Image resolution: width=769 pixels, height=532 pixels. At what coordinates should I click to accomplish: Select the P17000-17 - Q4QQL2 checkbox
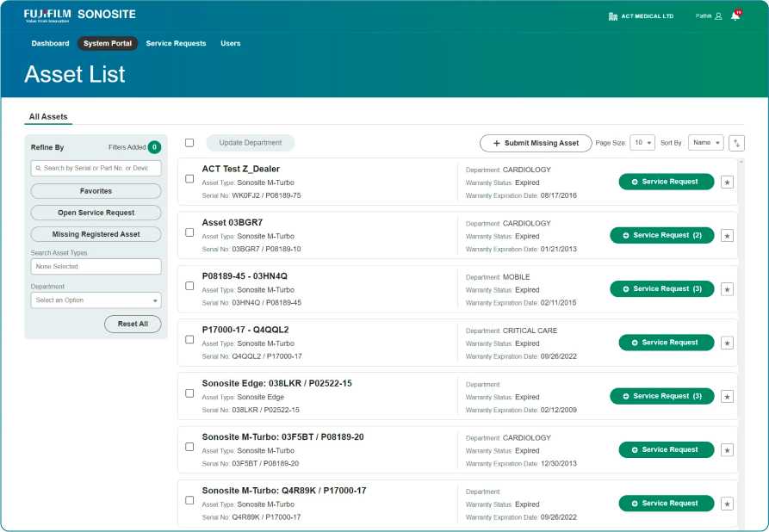click(x=189, y=339)
